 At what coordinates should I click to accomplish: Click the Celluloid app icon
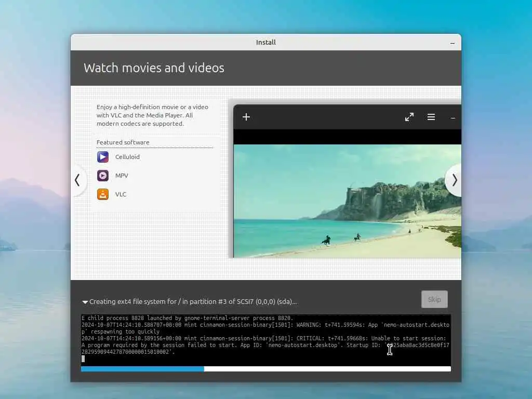103,157
